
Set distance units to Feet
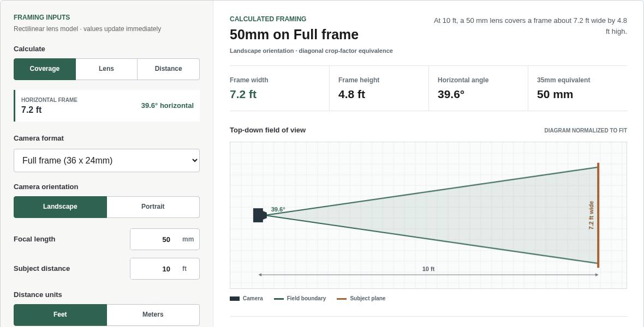click(x=61, y=314)
